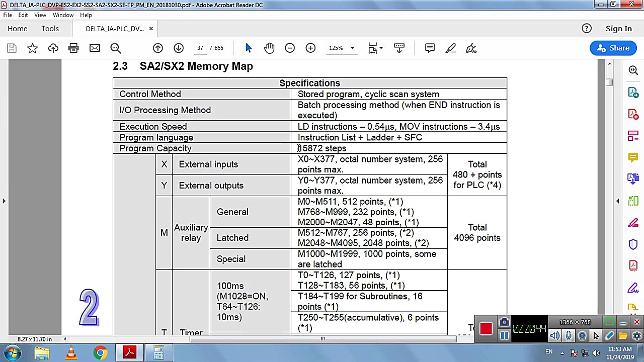
Task: Open the Comment tool in right pane
Action: pos(633,157)
